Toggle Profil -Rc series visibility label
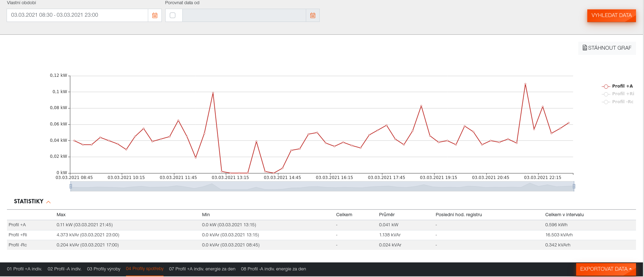Screen dimensions: 644x277 pos(622,102)
